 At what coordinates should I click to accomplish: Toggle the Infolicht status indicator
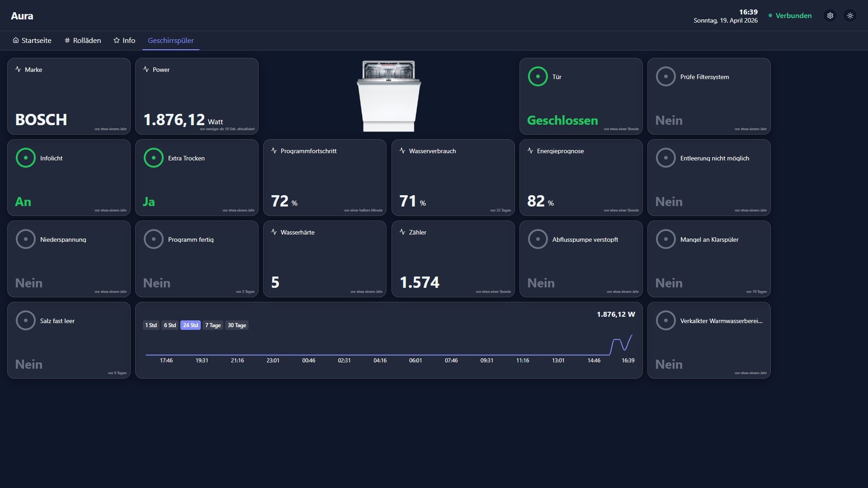tap(26, 158)
